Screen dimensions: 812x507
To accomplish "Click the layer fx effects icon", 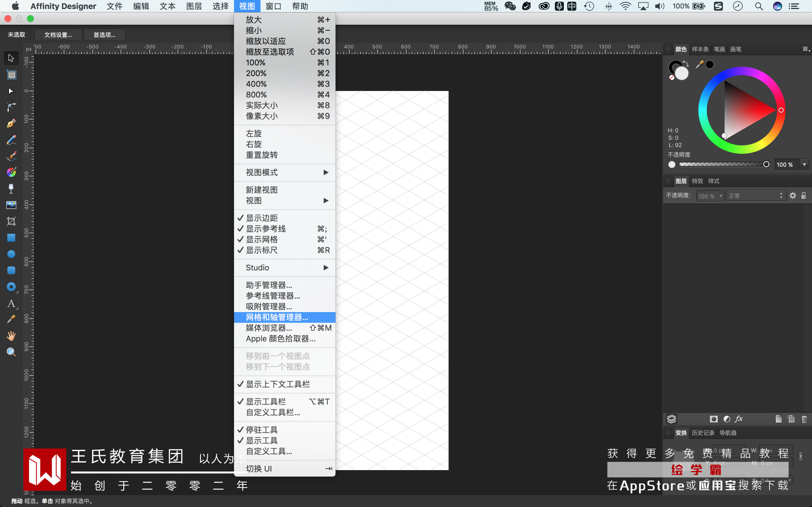I will tap(739, 419).
